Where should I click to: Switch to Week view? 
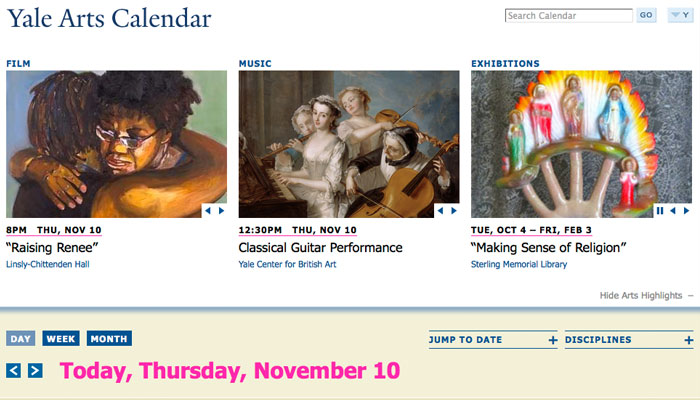click(61, 338)
